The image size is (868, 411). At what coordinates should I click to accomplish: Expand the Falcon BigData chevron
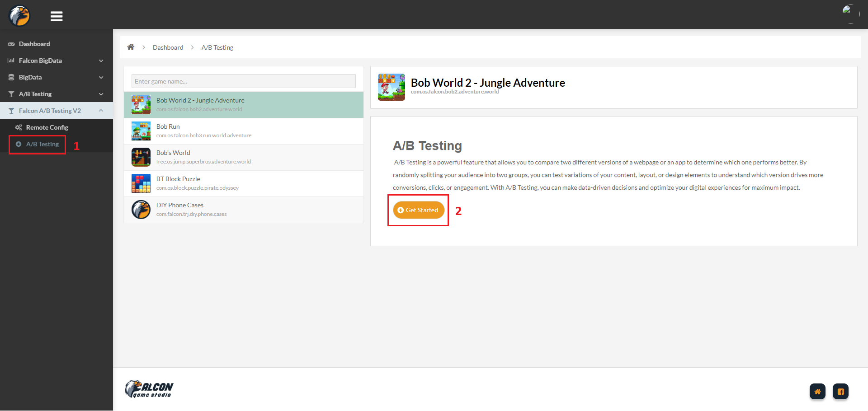pos(101,61)
